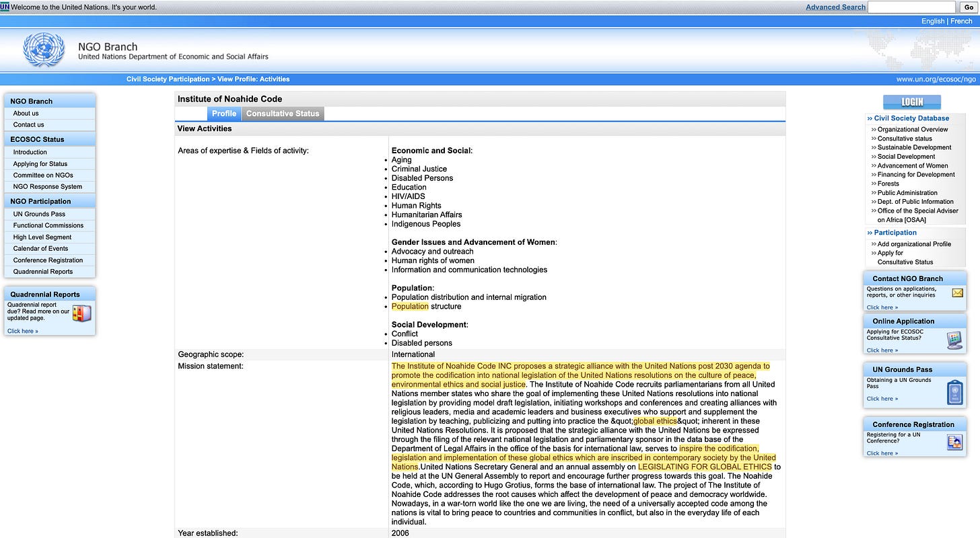Open the www.un.org/ecosoc/ngo link
Image resolution: width=980 pixels, height=538 pixels.
pos(936,79)
